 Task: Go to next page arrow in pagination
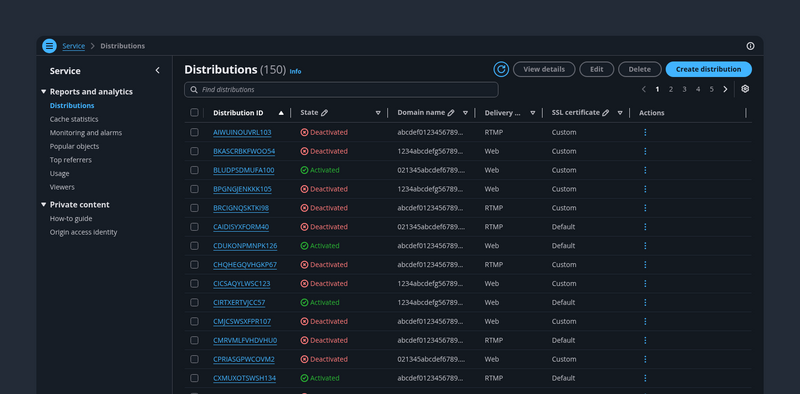point(725,89)
